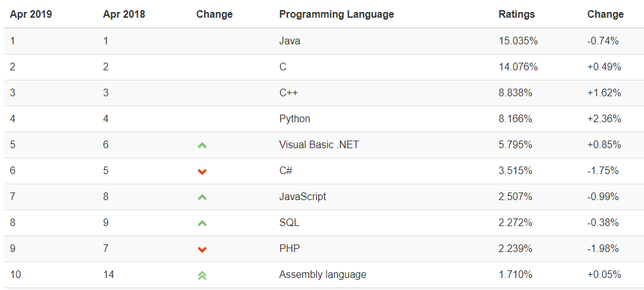
Task: Select the Programming Language column header
Action: click(x=337, y=15)
